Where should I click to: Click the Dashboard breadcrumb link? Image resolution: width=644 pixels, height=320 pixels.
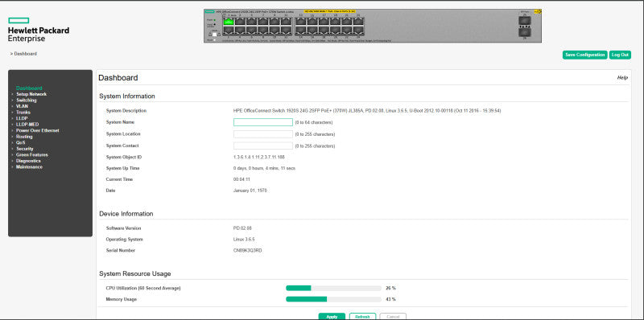coord(26,54)
